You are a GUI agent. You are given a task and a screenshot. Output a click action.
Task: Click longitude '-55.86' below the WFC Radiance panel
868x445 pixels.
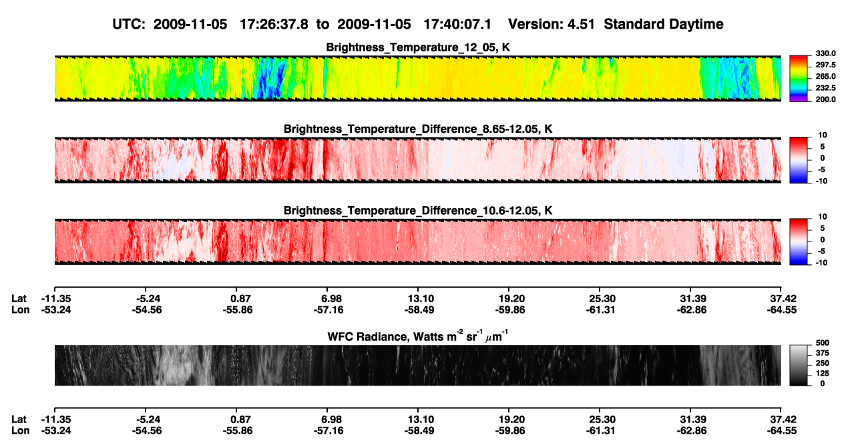[x=237, y=431]
